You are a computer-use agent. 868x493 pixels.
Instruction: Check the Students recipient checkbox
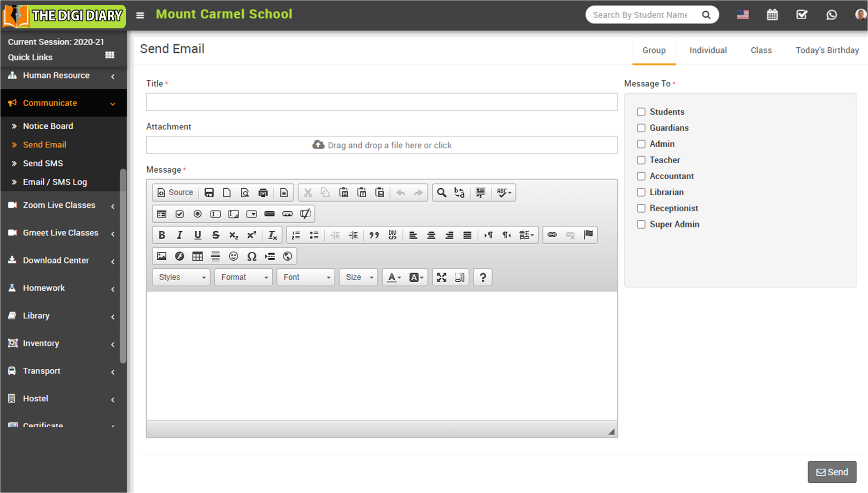(x=641, y=112)
